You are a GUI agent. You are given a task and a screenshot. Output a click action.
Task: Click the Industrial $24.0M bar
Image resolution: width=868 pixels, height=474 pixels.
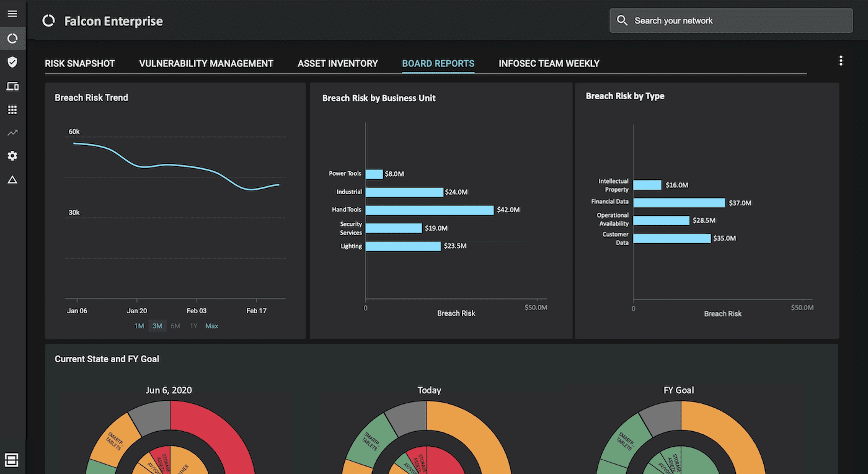pos(404,192)
